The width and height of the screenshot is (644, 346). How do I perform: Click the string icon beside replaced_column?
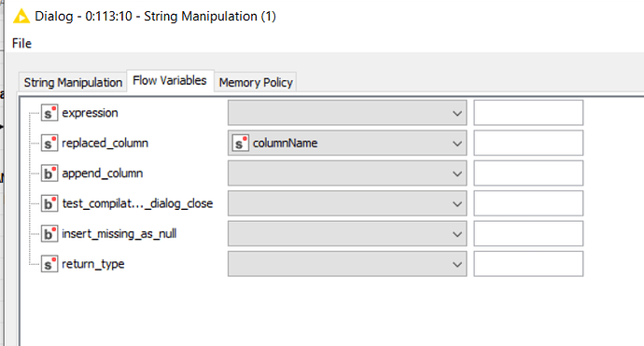point(49,144)
